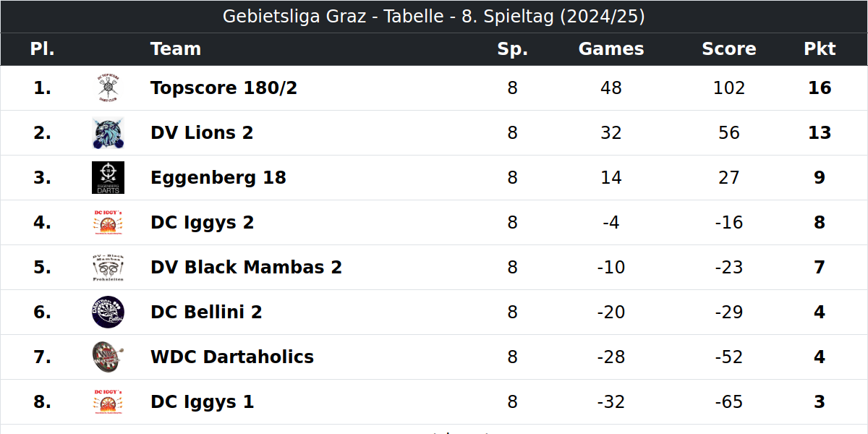This screenshot has width=868, height=434.
Task: Click the Pkt column header
Action: click(820, 49)
